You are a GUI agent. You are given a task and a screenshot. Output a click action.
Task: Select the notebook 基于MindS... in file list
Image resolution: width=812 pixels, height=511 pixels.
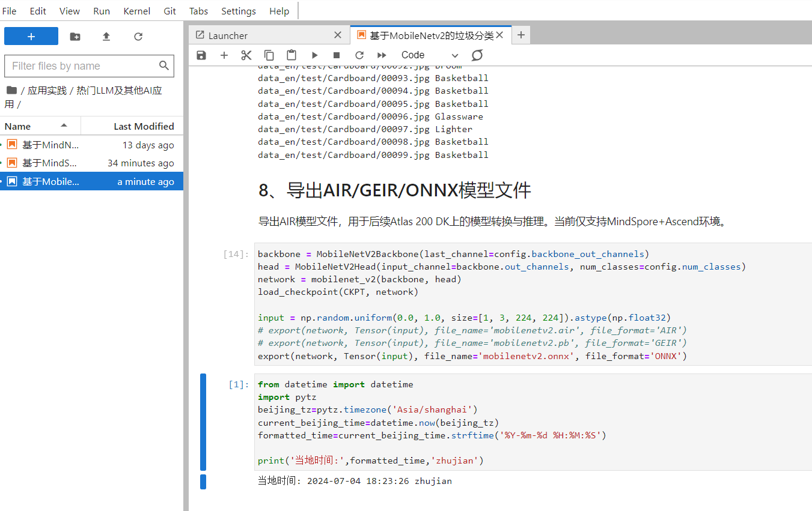[x=91, y=163]
